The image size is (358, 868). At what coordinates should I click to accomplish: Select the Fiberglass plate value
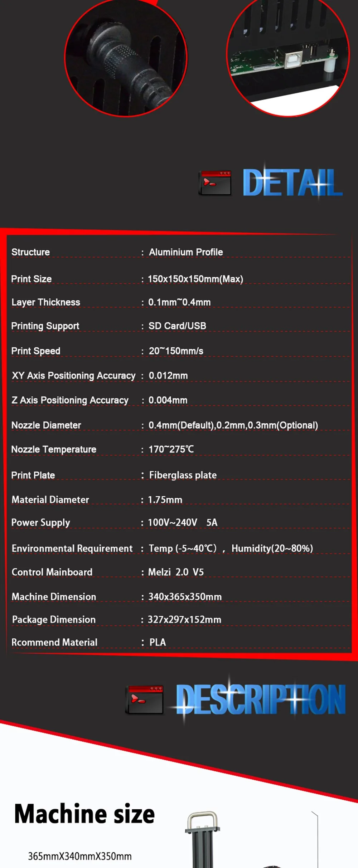coord(183,475)
